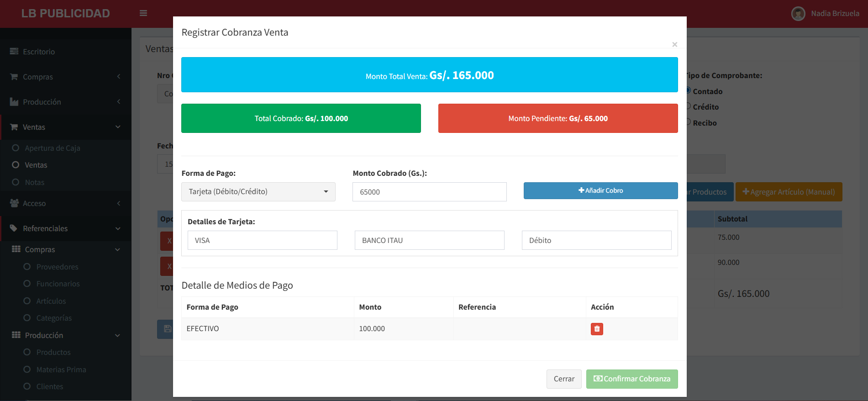The image size is (868, 401).
Task: Open Apertura de Caja menu item
Action: 53,148
